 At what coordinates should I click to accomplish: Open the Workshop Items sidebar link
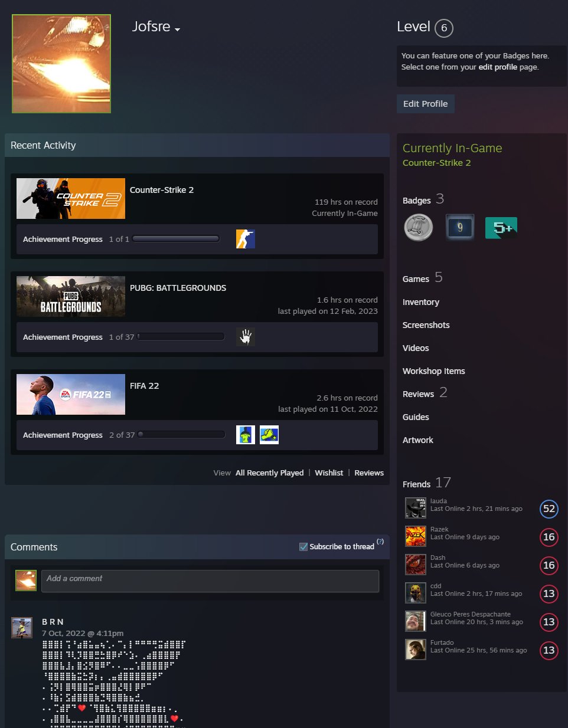(434, 371)
